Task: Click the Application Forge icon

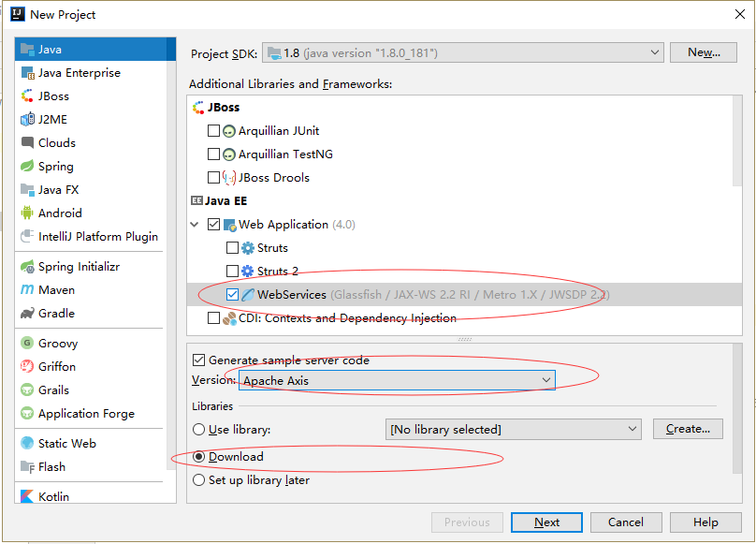Action: [x=27, y=413]
